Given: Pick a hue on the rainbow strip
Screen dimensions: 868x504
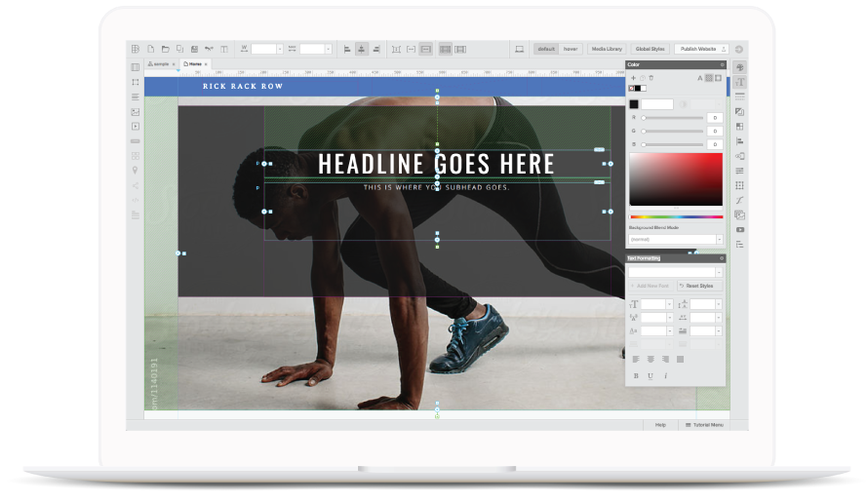Looking at the screenshot, I should click(x=676, y=216).
